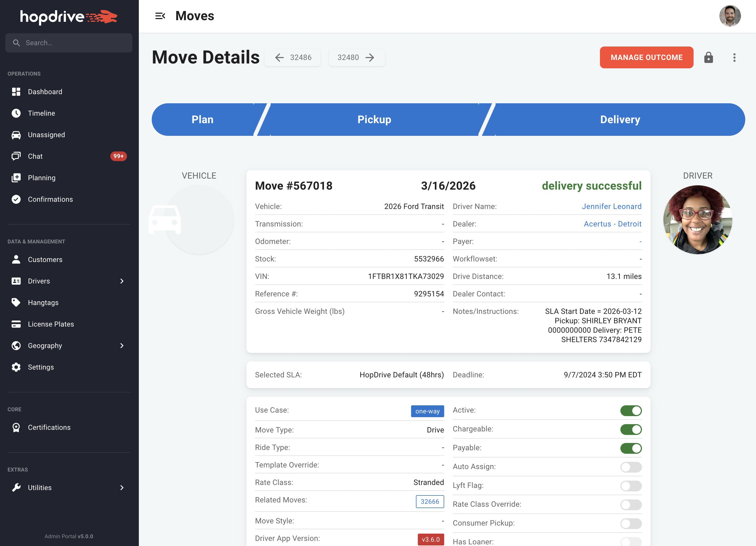756x546 pixels.
Task: Go to Hangtags tag icon
Action: (x=16, y=302)
